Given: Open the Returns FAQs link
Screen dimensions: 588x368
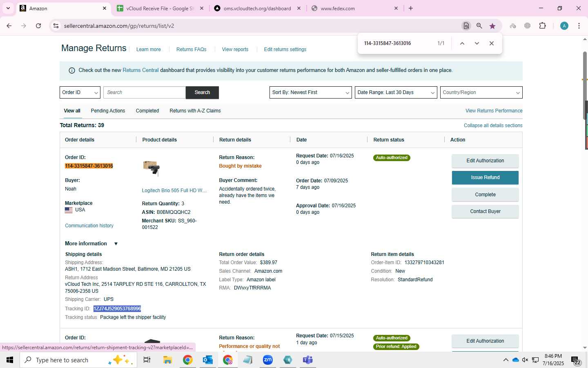Looking at the screenshot, I should pyautogui.click(x=191, y=49).
